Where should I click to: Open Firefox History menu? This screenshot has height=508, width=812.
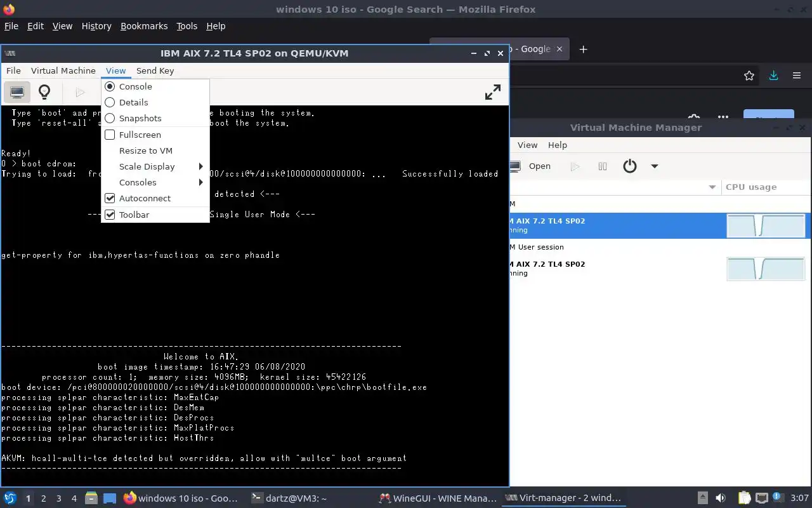[96, 26]
